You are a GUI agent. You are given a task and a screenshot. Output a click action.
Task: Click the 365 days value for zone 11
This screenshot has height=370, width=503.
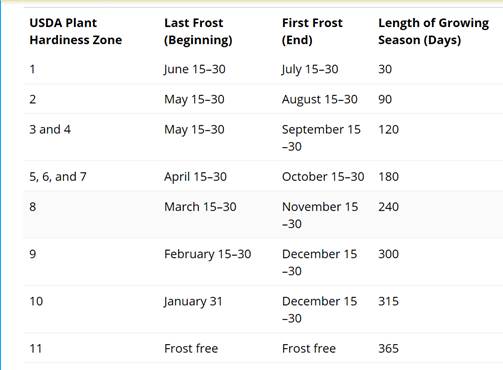click(388, 349)
